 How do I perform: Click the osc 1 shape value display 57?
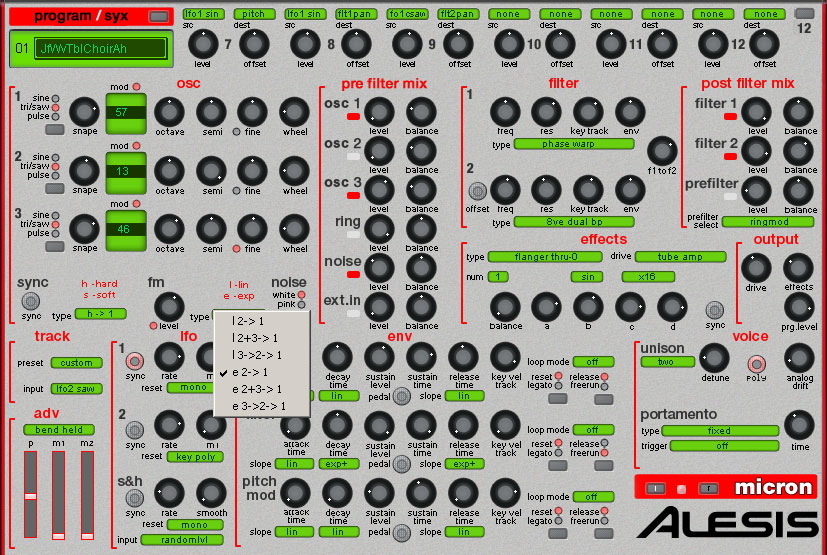point(126,113)
